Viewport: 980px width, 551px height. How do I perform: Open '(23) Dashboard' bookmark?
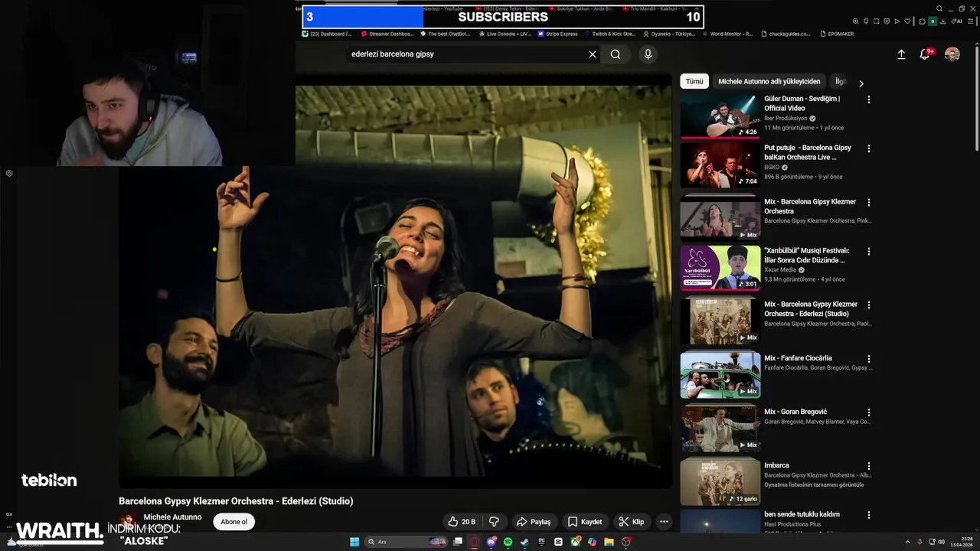click(326, 34)
